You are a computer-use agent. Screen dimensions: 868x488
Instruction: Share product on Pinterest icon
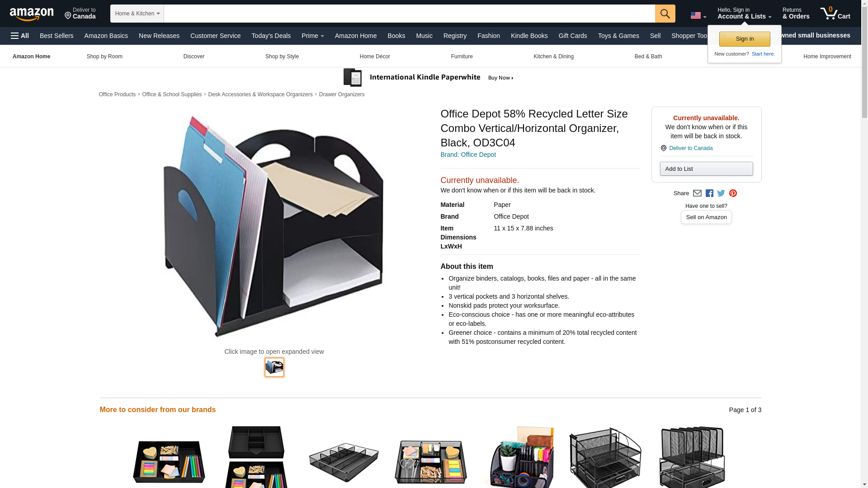(x=732, y=193)
